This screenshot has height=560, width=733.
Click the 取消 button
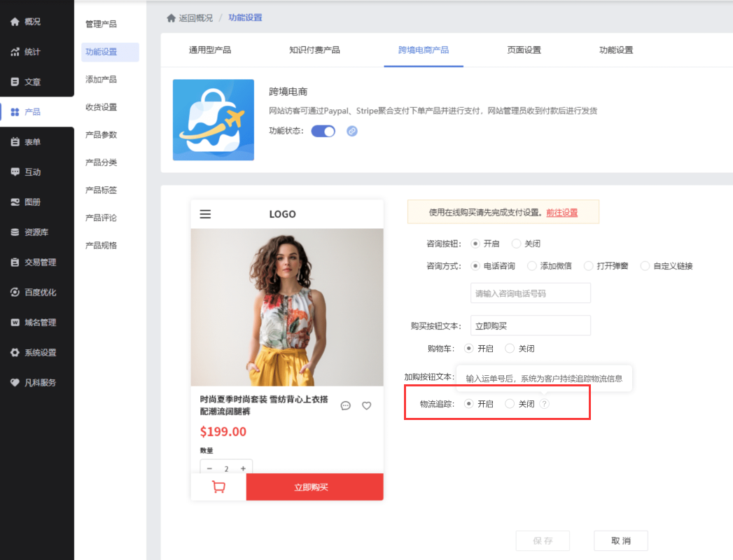point(620,541)
